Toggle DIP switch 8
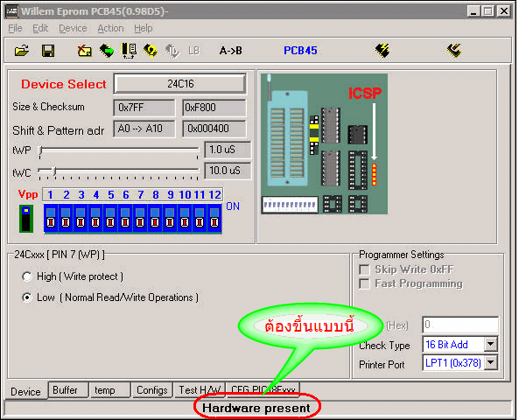Image resolution: width=519 pixels, height=420 pixels. point(155,218)
